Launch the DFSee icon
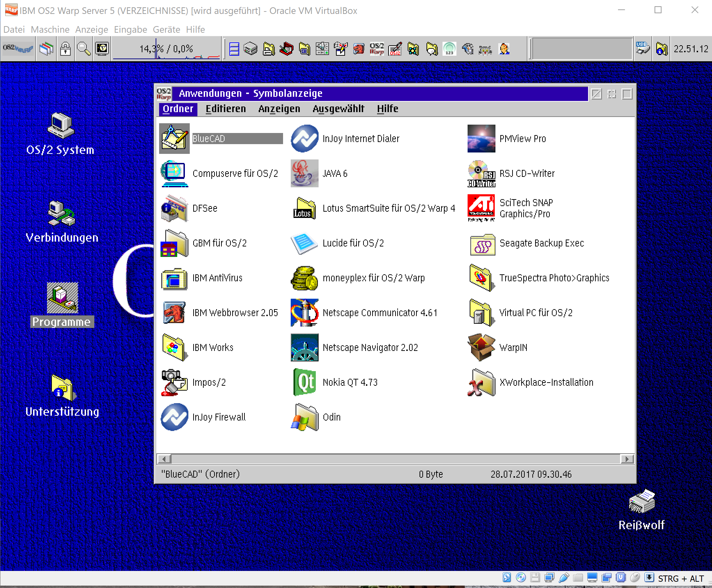Screen dimensions: 712x588 (174, 208)
